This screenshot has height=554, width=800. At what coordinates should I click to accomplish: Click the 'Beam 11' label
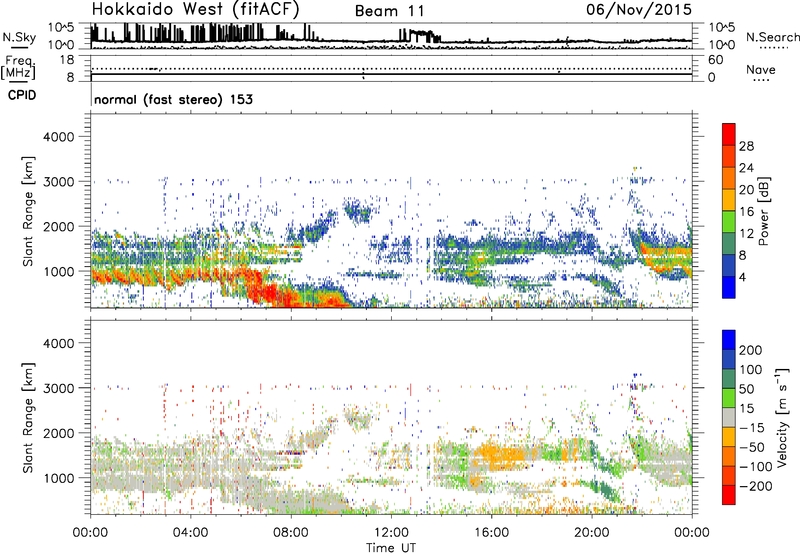390,11
